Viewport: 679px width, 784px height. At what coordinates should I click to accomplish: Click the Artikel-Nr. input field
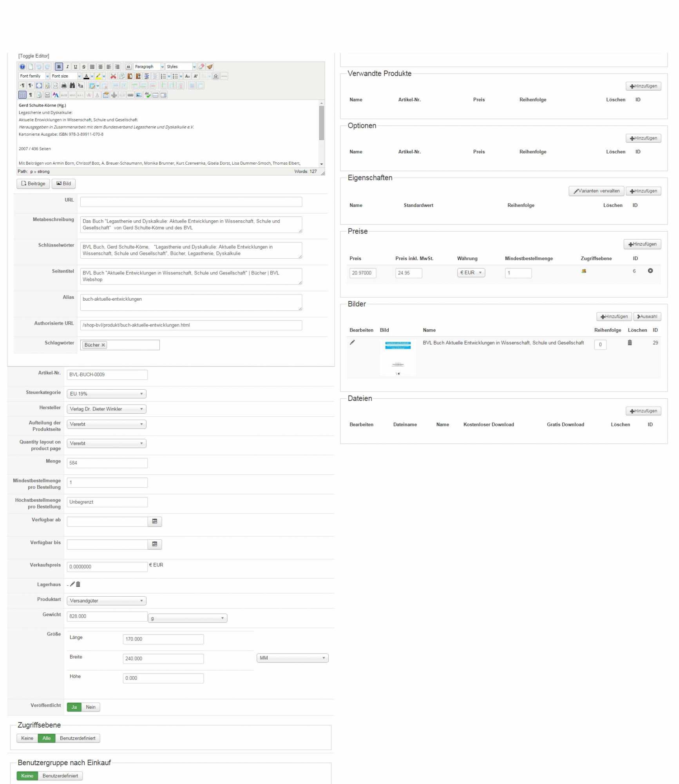coord(107,374)
